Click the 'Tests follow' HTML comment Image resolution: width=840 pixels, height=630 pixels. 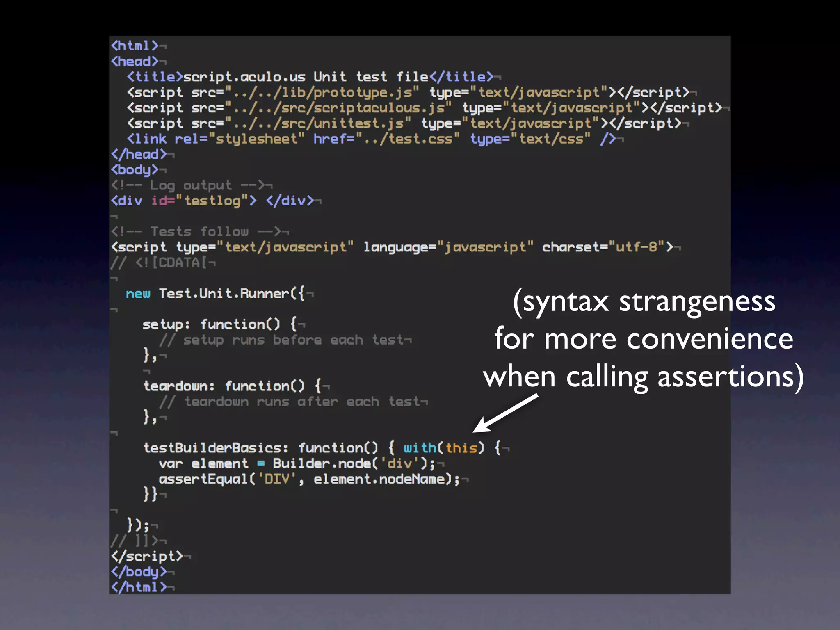point(196,232)
